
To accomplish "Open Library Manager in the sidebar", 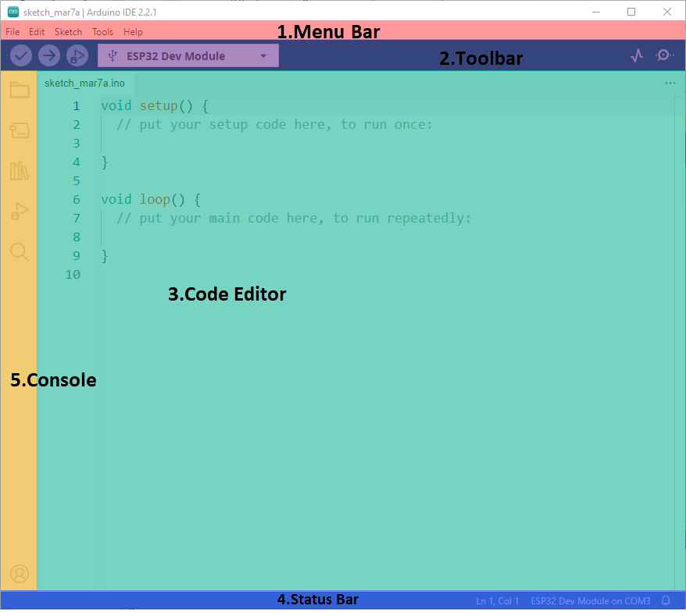I will pyautogui.click(x=20, y=171).
